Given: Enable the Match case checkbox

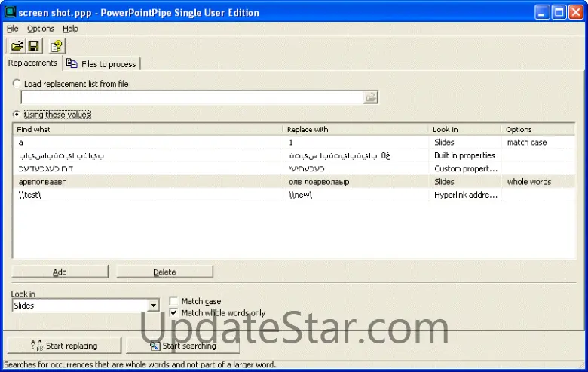Looking at the screenshot, I should point(173,301).
